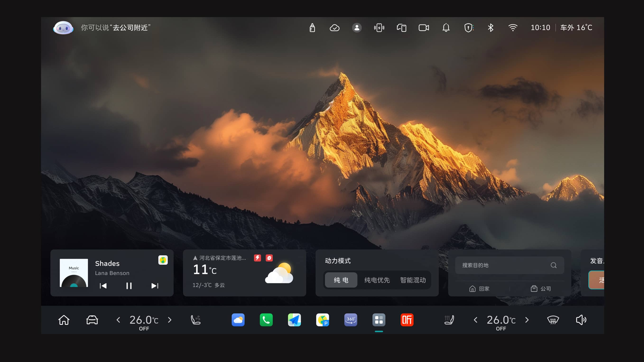644x362 pixels.
Task: Open the phone dialer app
Action: coord(266,320)
